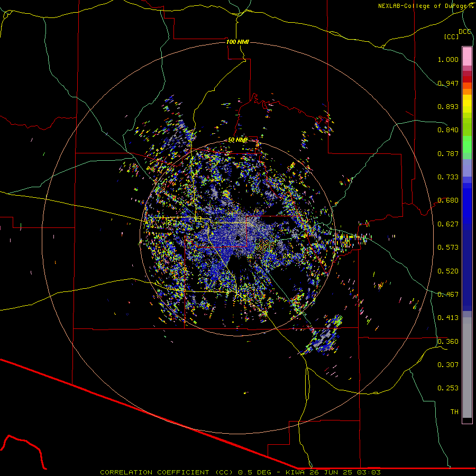This screenshot has width=476, height=476.
Task: Click the 0.573 legend value
Action: click(448, 248)
